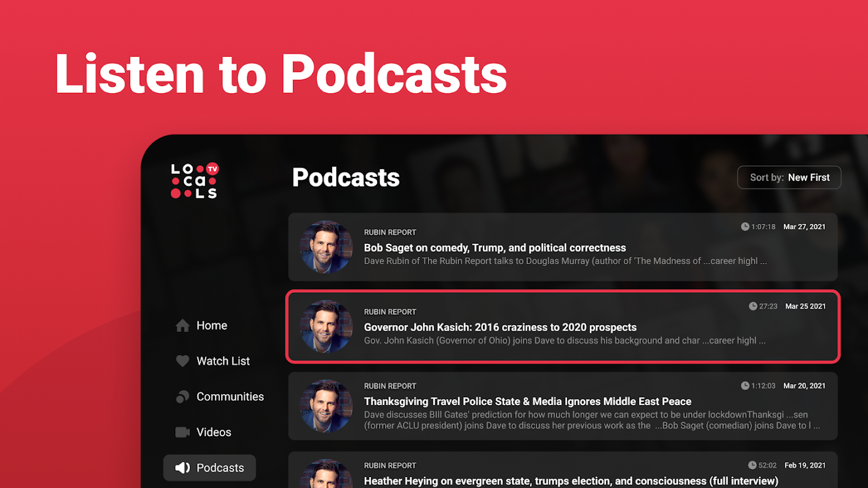Click clock icon beside 52:02 duration

pyautogui.click(x=753, y=465)
